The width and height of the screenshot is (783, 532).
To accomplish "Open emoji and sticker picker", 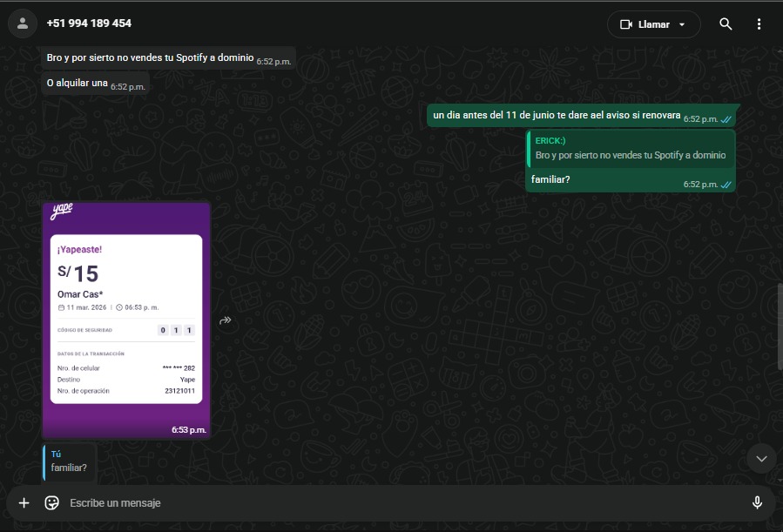I will pyautogui.click(x=52, y=503).
